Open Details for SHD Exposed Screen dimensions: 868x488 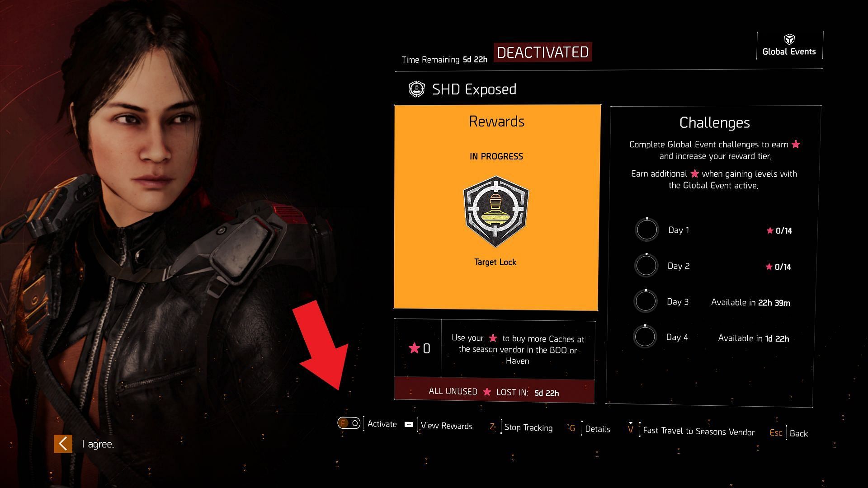[x=597, y=426]
